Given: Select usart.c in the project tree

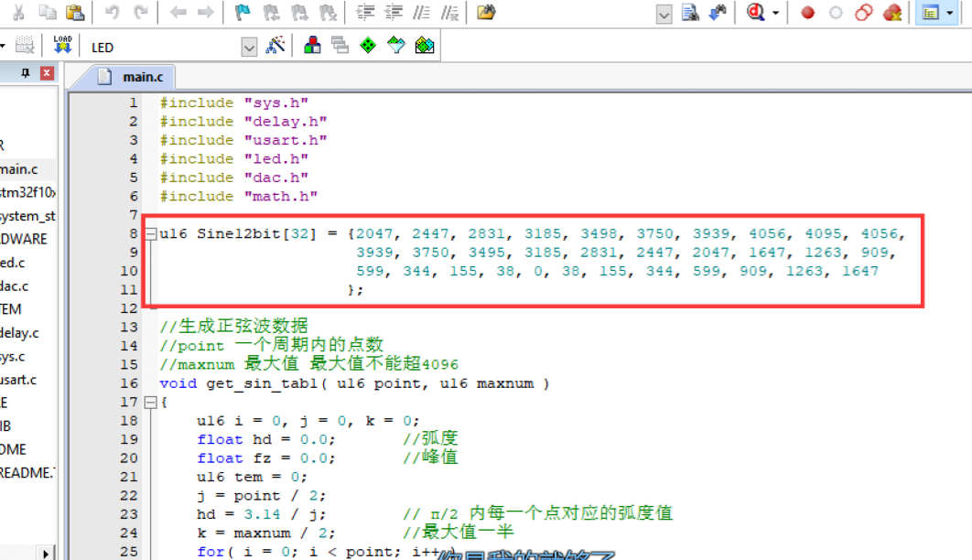Looking at the screenshot, I should click(x=18, y=380).
